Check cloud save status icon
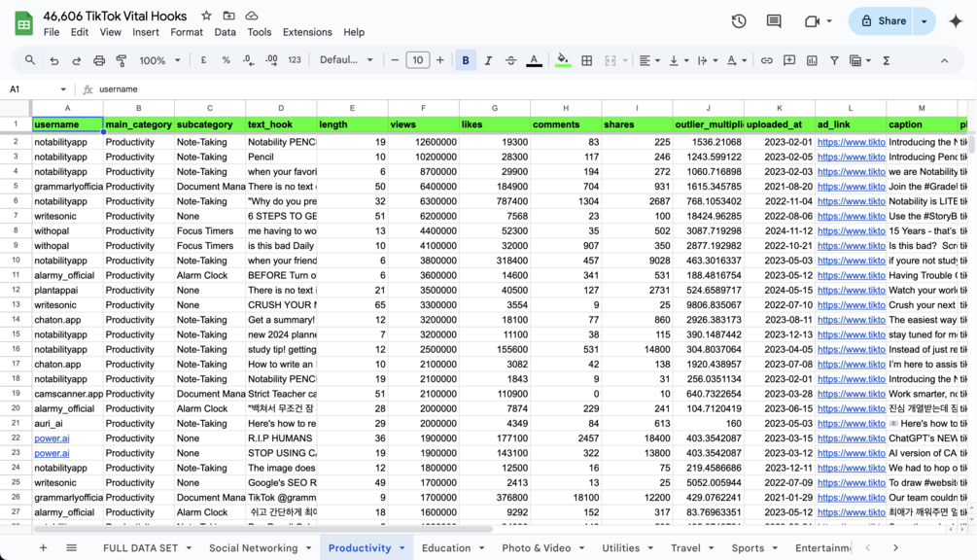 point(251,16)
